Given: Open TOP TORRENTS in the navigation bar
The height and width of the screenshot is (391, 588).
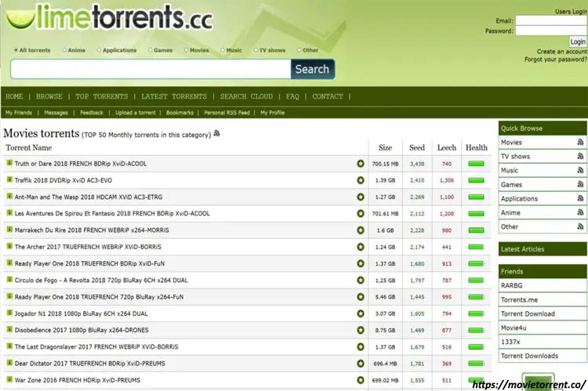Looking at the screenshot, I should (102, 96).
